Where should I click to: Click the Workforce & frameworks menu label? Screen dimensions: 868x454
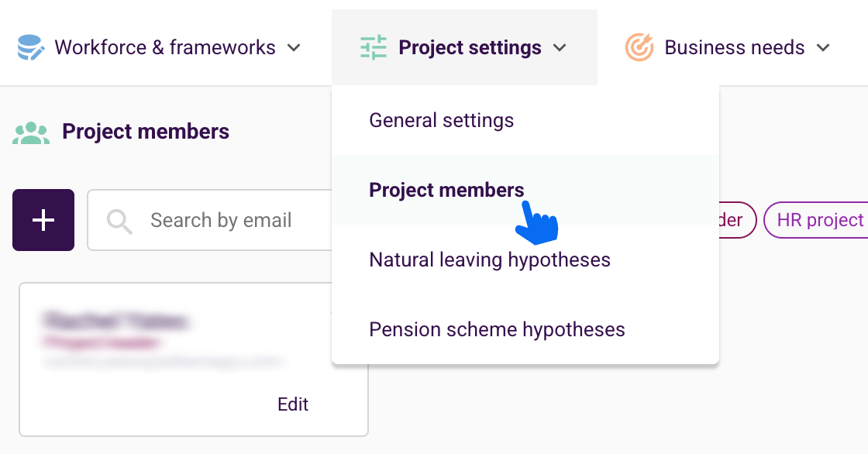point(165,48)
